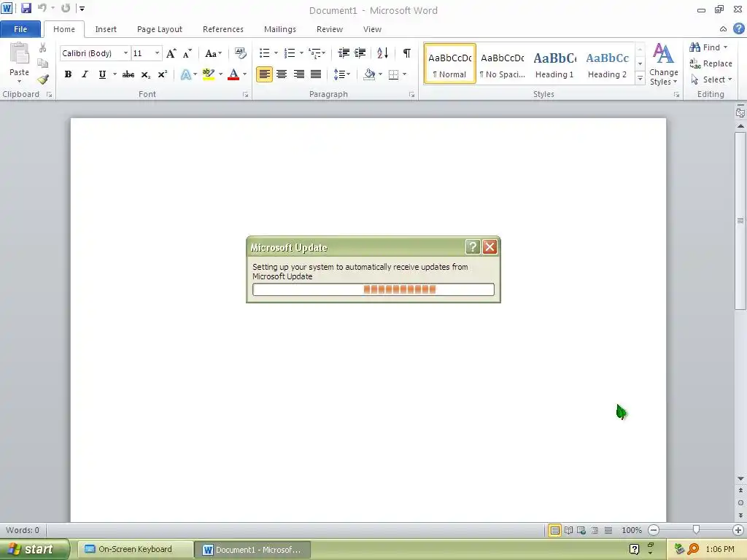
Task: Toggle Align Text Left
Action: [264, 74]
